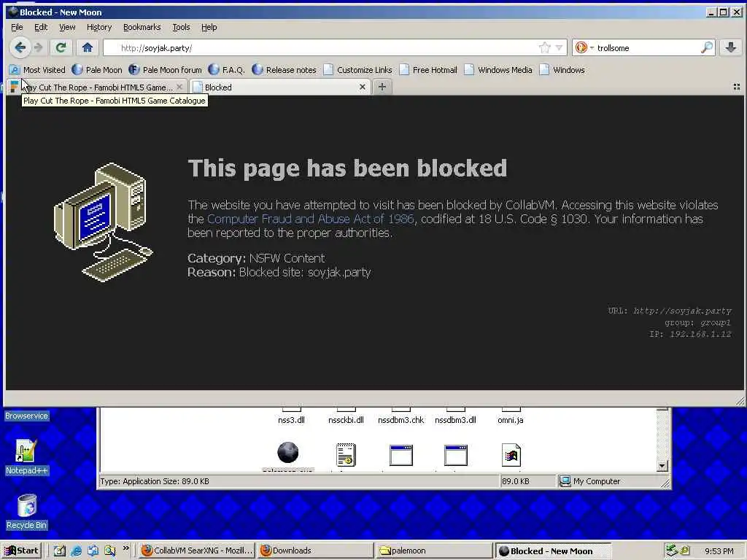Open the View menu
The height and width of the screenshot is (560, 747).
coord(67,27)
